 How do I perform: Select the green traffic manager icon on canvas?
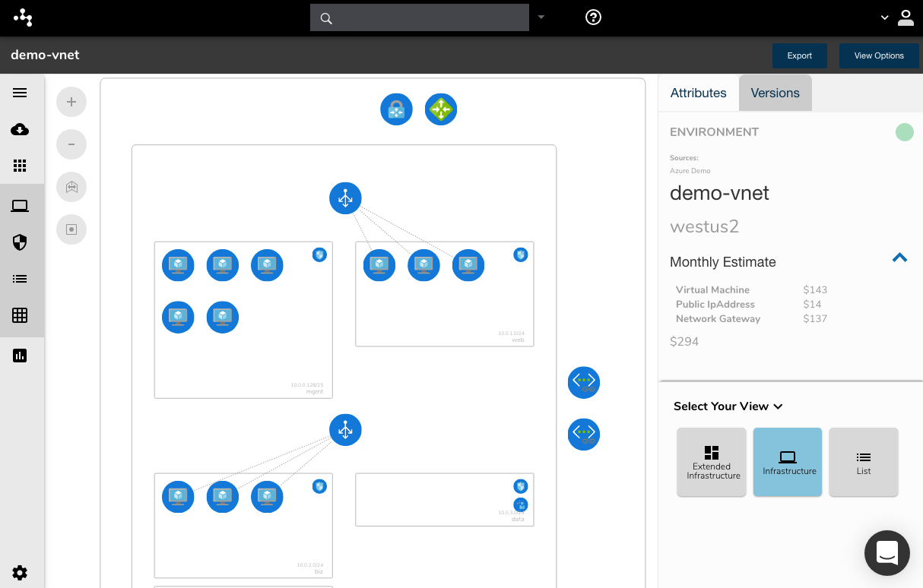coord(441,109)
